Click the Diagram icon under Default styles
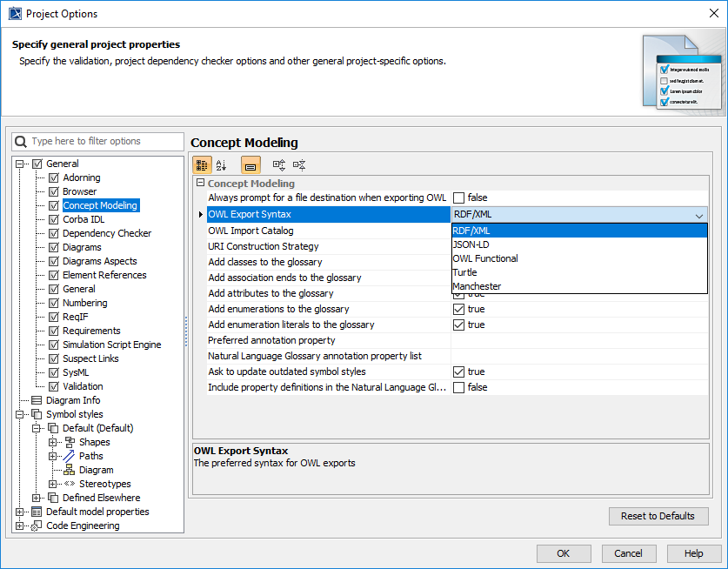 coord(70,470)
